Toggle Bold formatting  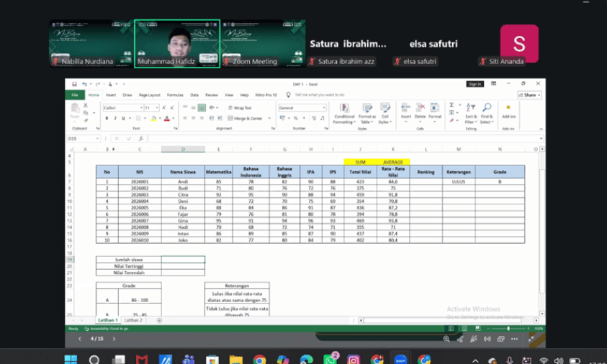point(107,119)
